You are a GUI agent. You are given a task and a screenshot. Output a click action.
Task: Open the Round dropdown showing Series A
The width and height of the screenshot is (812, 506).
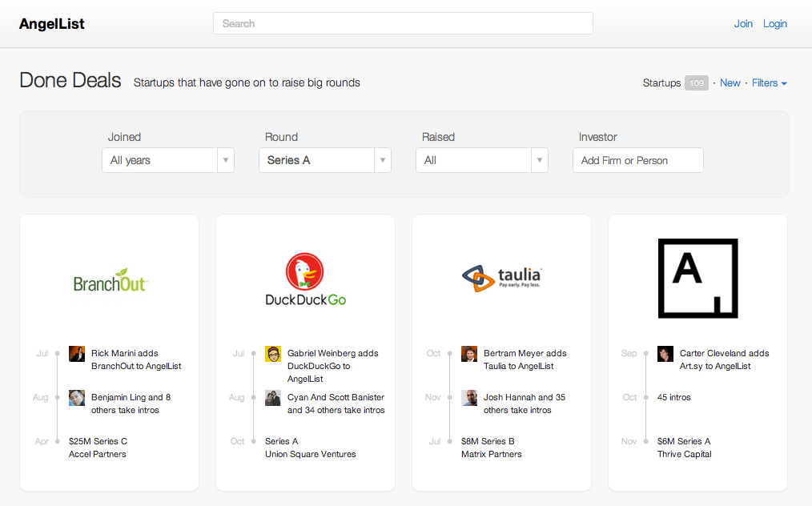point(325,160)
